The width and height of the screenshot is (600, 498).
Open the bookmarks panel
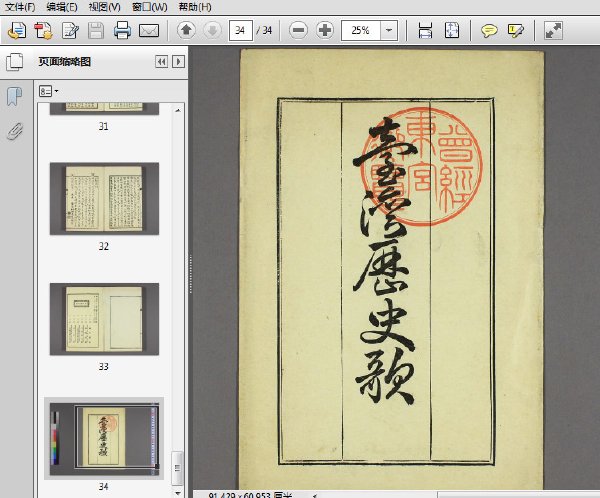click(x=15, y=96)
